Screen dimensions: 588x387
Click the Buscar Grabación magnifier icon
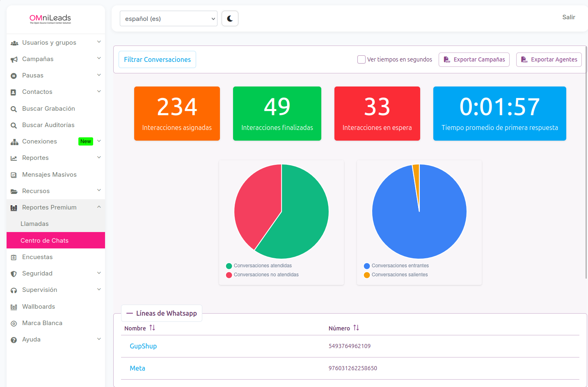coord(14,109)
